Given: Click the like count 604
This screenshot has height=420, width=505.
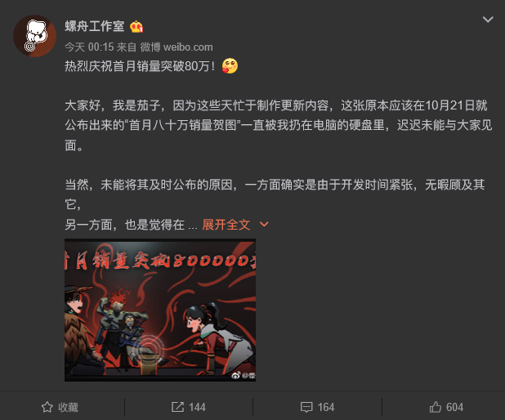Looking at the screenshot, I should (x=455, y=407).
